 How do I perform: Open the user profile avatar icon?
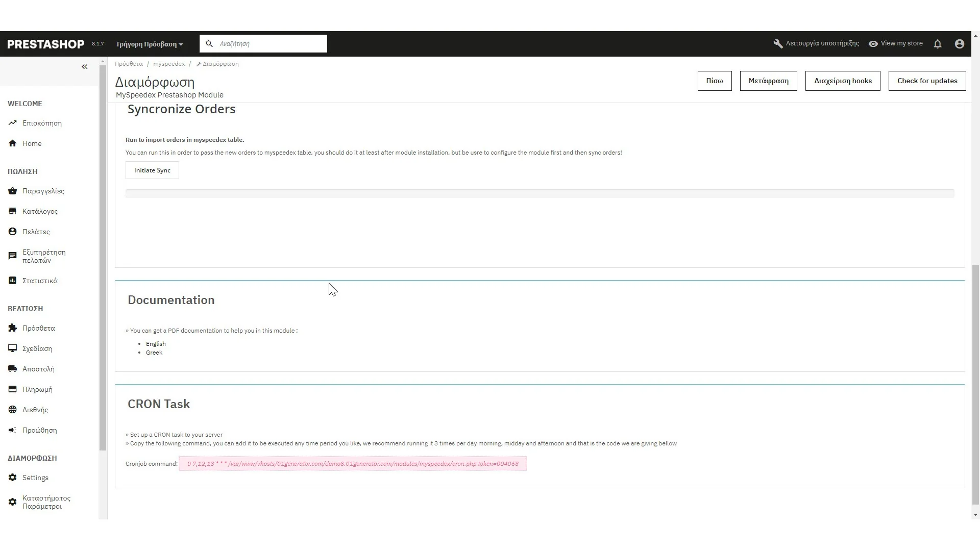point(960,44)
